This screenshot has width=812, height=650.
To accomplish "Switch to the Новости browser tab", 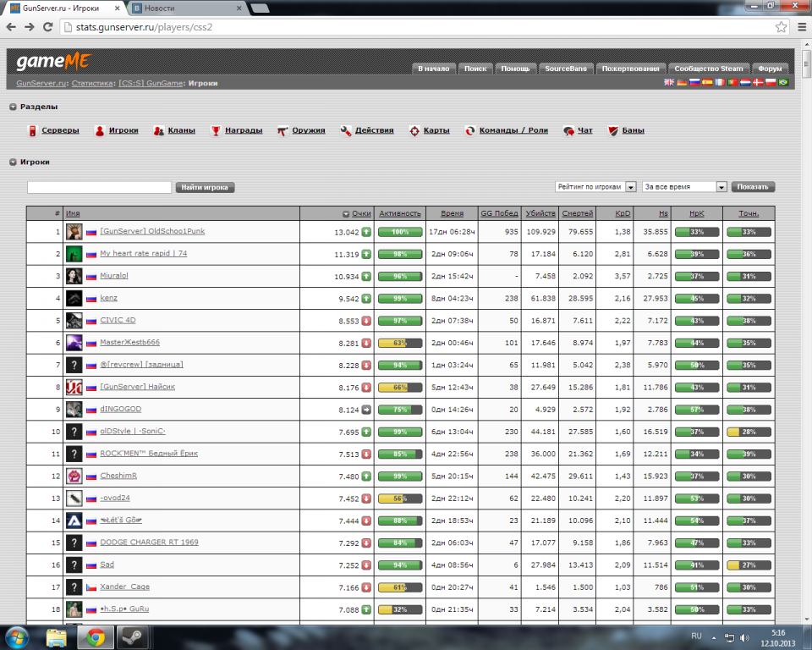I will coord(187,8).
